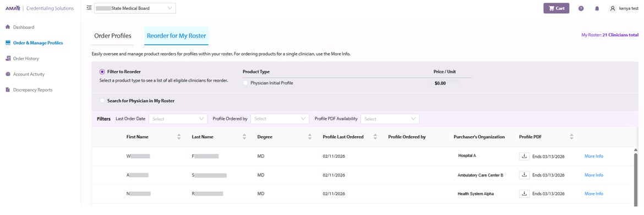Choose the Physician Initial Profile product type radio

[x=245, y=83]
